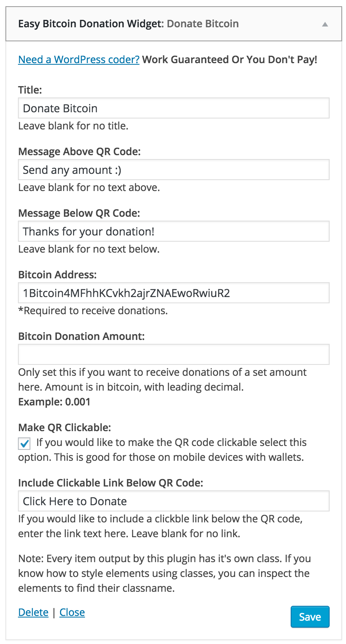Image resolution: width=346 pixels, height=644 pixels.
Task: Delete this widget via the Delete link
Action: (34, 612)
